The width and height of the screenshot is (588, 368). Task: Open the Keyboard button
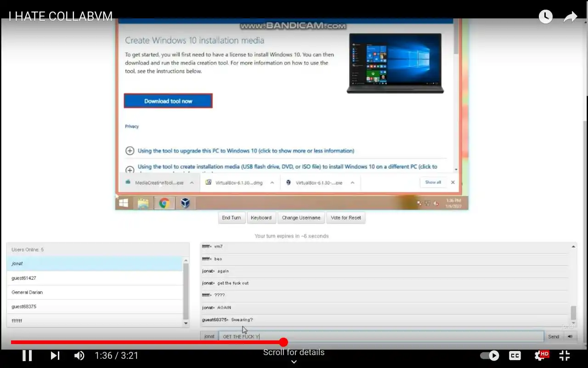pos(261,218)
